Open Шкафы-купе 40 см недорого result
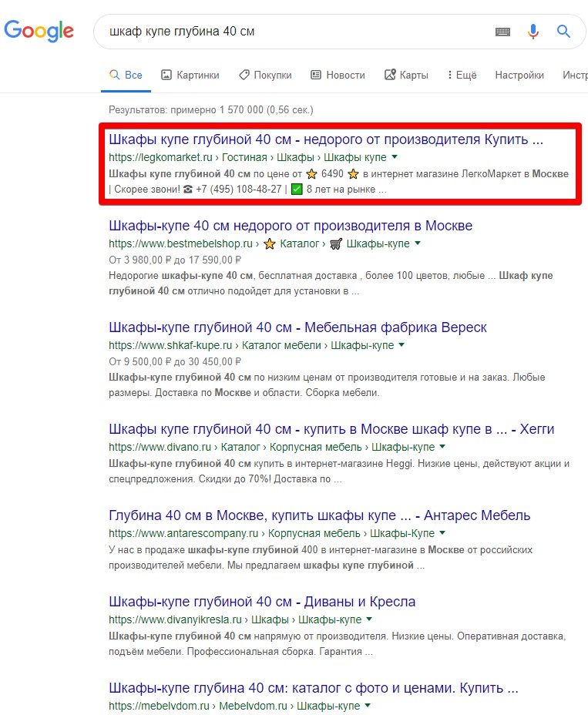 (x=291, y=226)
